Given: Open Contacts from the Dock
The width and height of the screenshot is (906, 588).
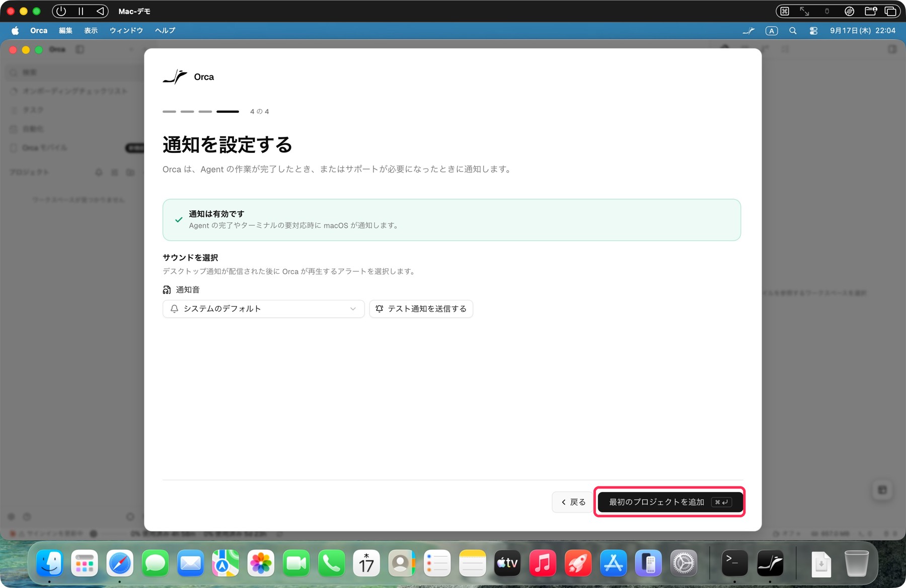Looking at the screenshot, I should 402,563.
